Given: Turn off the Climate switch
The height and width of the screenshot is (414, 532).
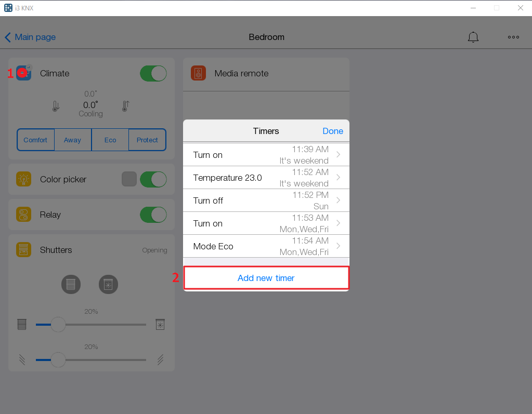Looking at the screenshot, I should coord(153,73).
